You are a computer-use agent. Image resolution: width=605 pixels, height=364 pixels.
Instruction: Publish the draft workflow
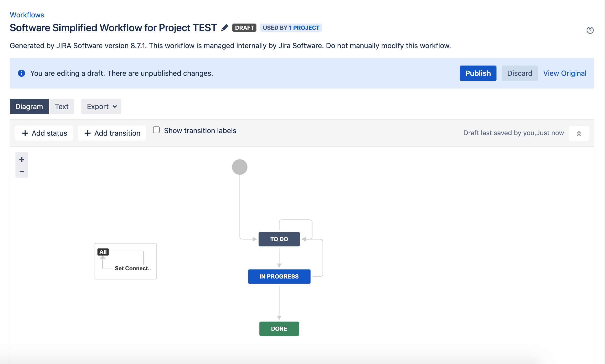(x=478, y=73)
